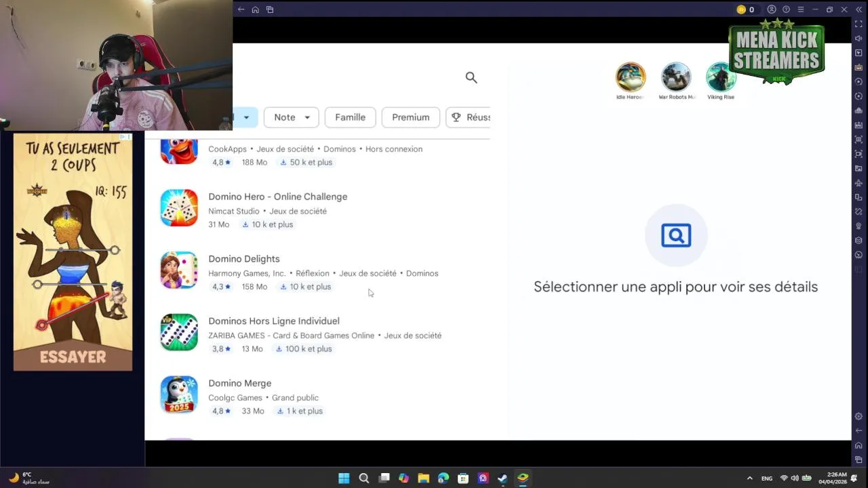Click the back arrow at sidebar bottom

[x=859, y=431]
